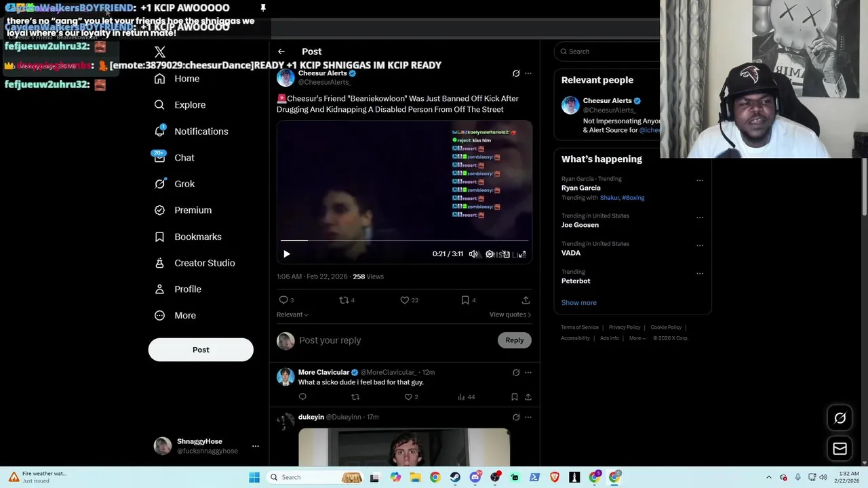Open the X logo home link
The height and width of the screenshot is (488, 868).
[159, 52]
